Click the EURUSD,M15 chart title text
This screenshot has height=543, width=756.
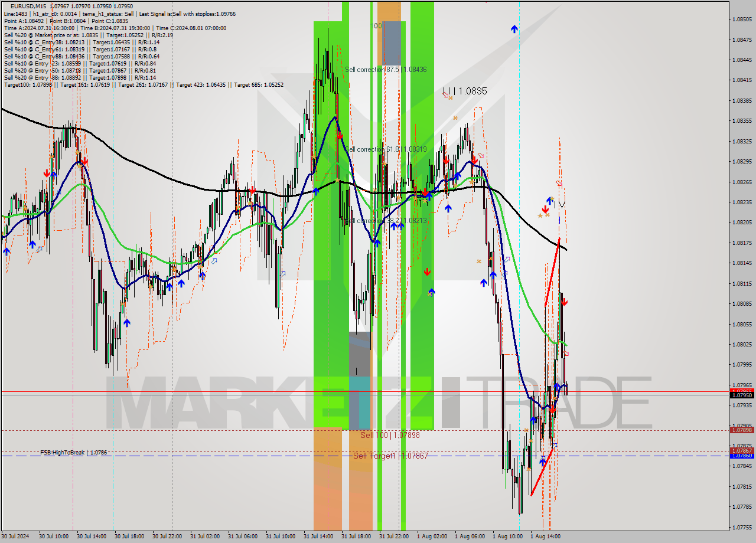coord(28,6)
